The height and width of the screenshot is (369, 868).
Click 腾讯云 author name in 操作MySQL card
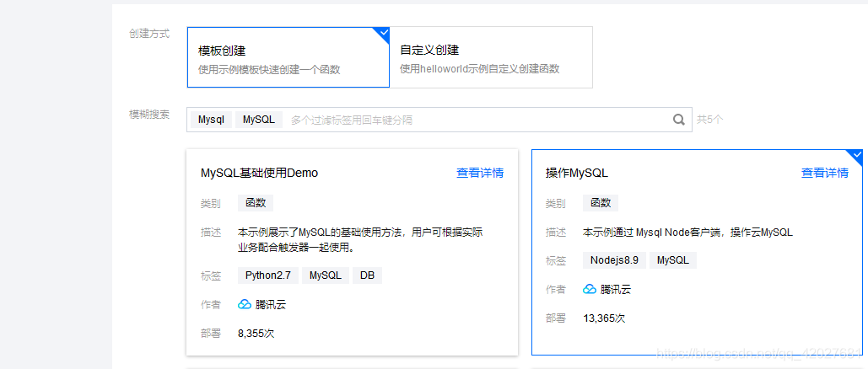[616, 289]
